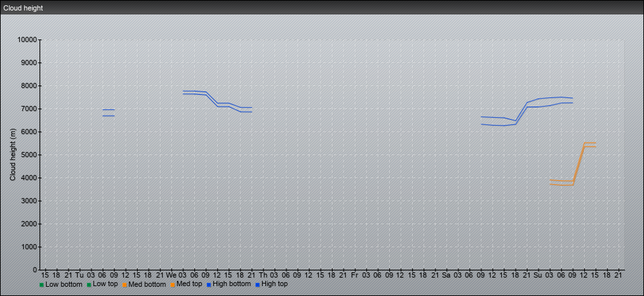Select the 3000 y-axis label

point(29,201)
